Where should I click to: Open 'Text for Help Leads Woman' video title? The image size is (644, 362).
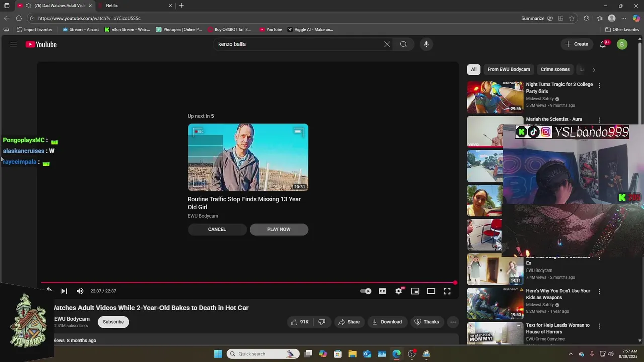click(557, 328)
